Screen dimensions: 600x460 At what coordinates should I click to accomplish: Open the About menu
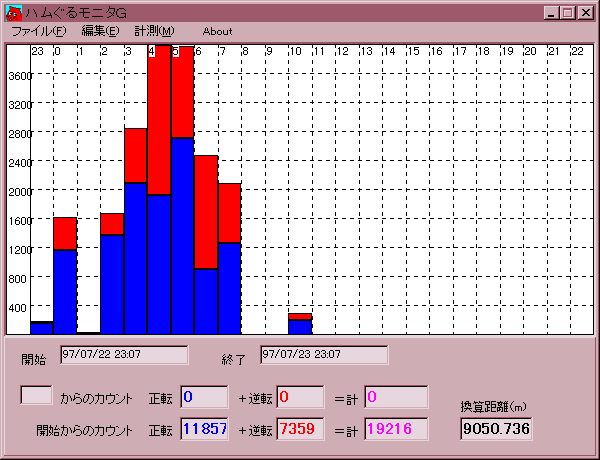pos(217,31)
